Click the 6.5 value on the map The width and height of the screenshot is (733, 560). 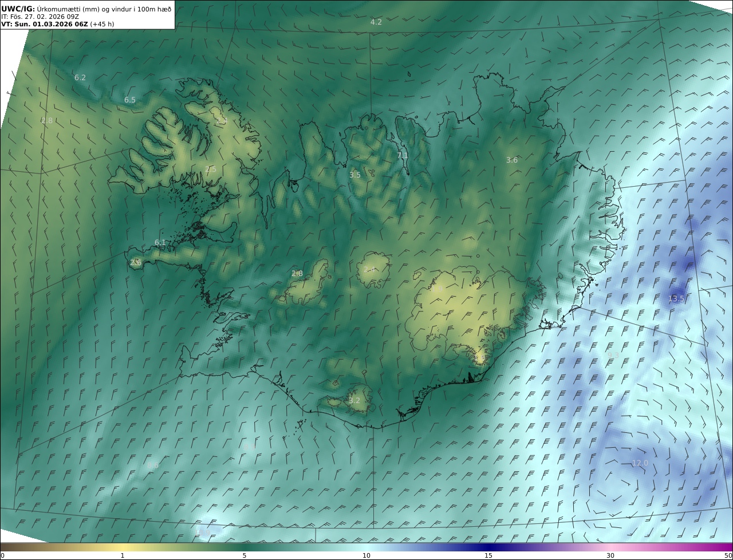point(130,100)
